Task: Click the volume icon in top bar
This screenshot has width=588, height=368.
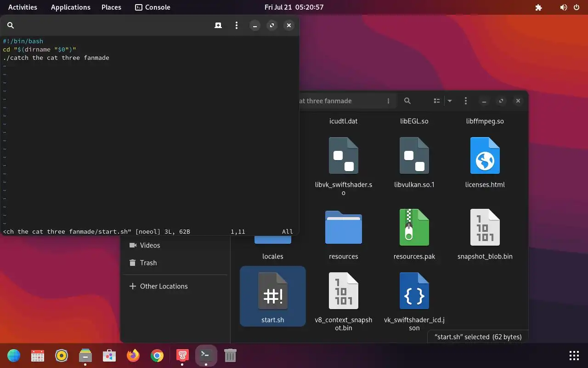Action: click(x=564, y=7)
